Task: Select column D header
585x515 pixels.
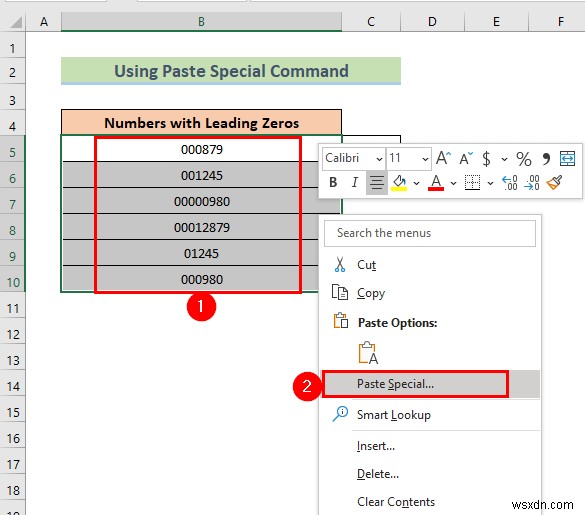Action: tap(432, 22)
